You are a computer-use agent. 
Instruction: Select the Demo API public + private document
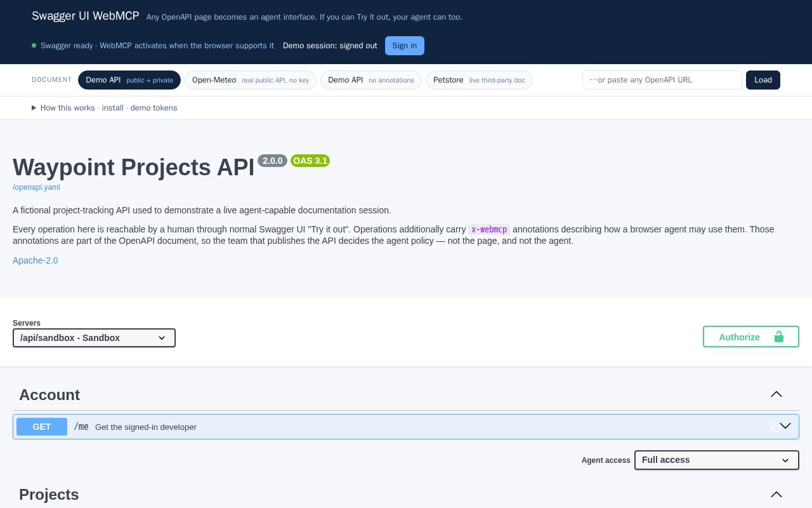129,80
